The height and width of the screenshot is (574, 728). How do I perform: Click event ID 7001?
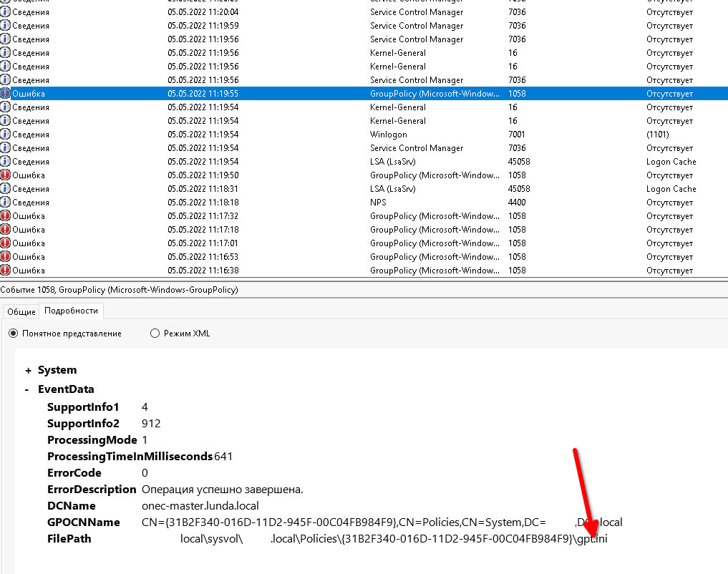(517, 134)
